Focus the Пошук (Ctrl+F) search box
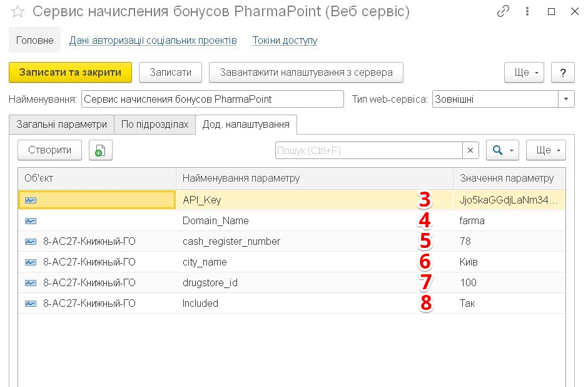This screenshot has height=387, width=588. tap(368, 150)
